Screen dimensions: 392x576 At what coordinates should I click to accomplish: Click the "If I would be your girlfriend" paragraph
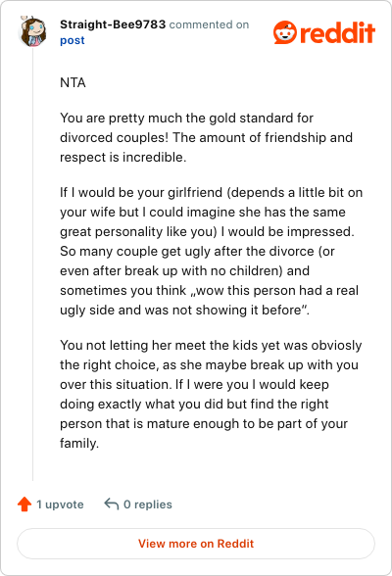coord(212,251)
